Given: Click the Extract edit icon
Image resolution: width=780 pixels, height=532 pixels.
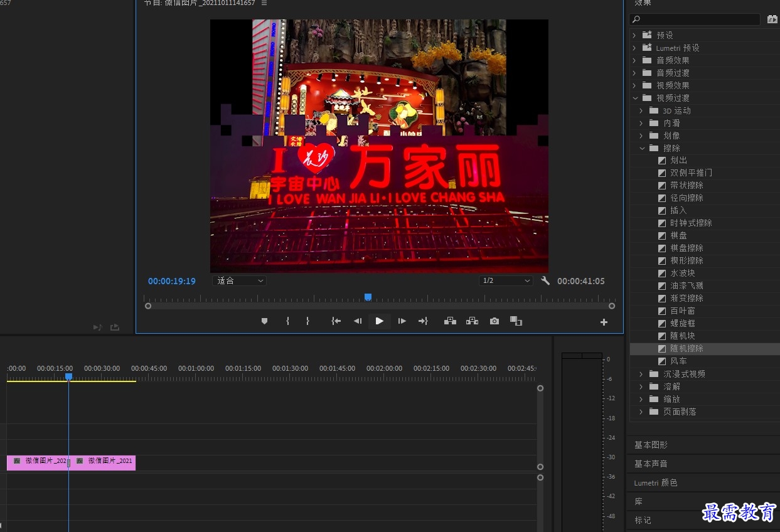Looking at the screenshot, I should click(x=472, y=321).
